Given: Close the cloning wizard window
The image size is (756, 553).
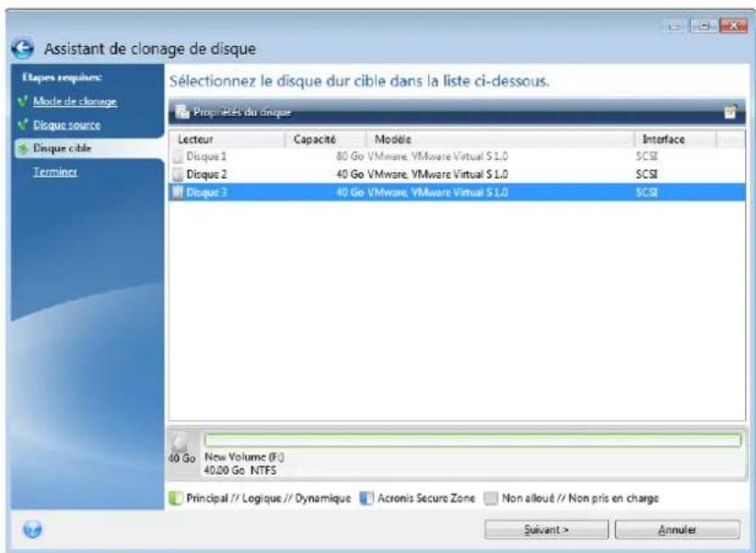Looking at the screenshot, I should (x=733, y=26).
